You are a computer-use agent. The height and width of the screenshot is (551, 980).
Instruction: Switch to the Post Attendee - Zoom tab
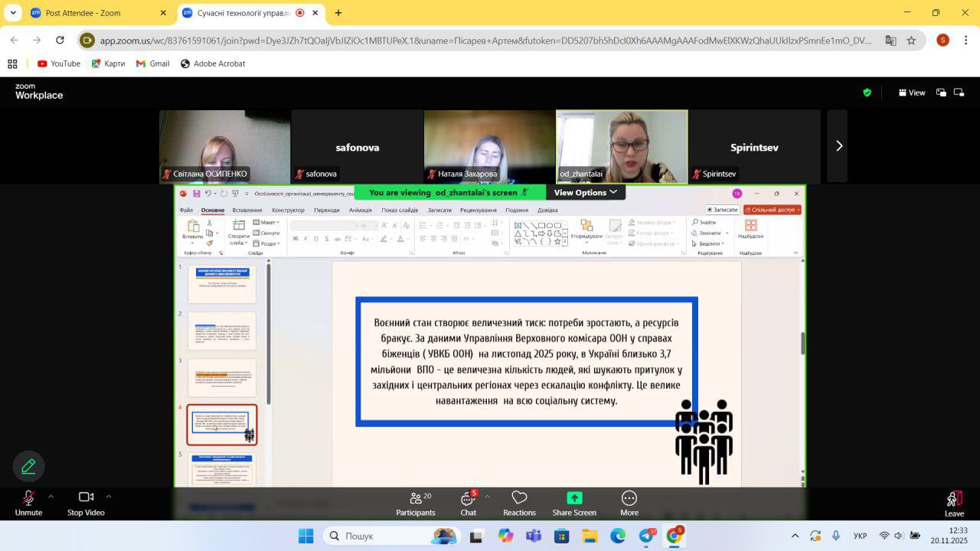click(97, 13)
